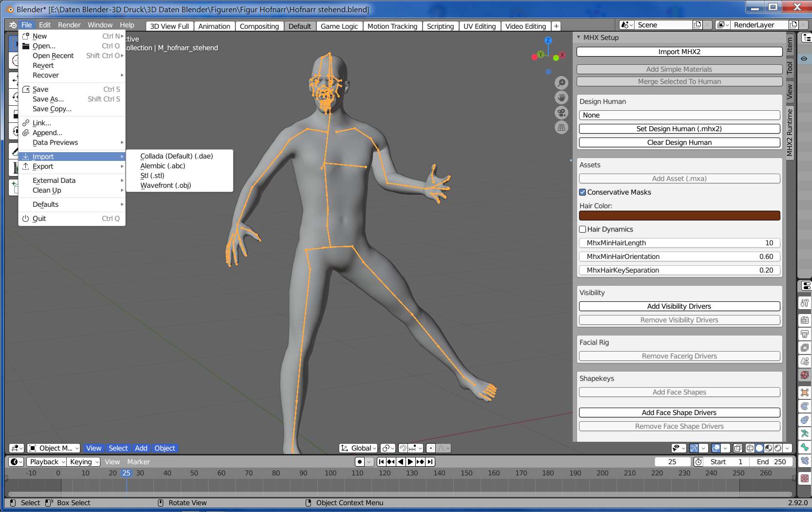This screenshot has height=512, width=812.
Task: Open the Global transform orientation dropdown
Action: pyautogui.click(x=359, y=448)
